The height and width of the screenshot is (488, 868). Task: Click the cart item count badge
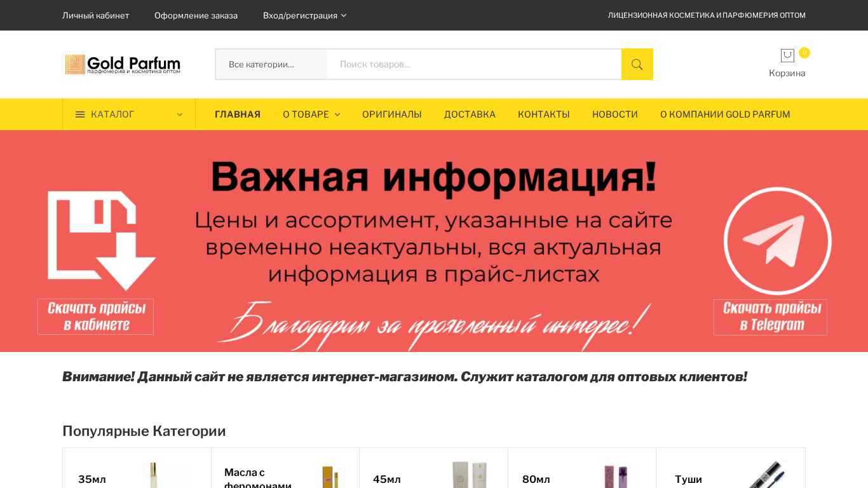(804, 53)
